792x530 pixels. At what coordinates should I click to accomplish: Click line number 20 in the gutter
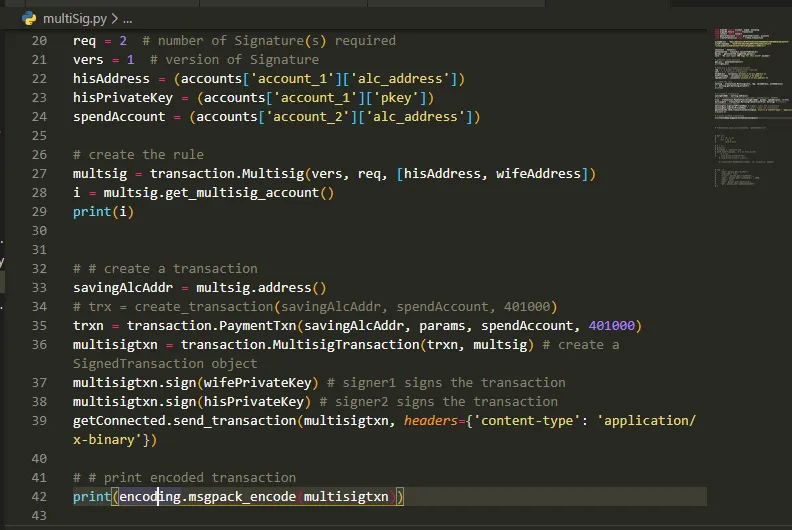pyautogui.click(x=39, y=40)
